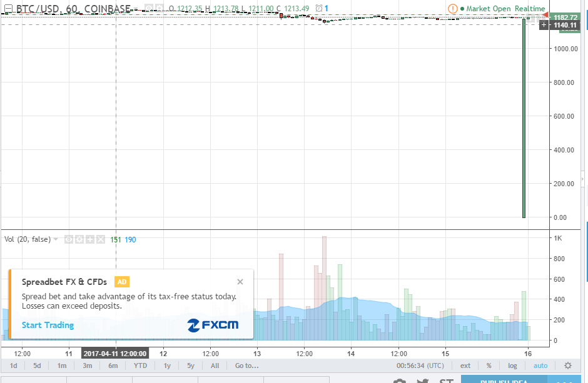Select the 1d time range
The height and width of the screenshot is (383, 588).
tap(14, 366)
